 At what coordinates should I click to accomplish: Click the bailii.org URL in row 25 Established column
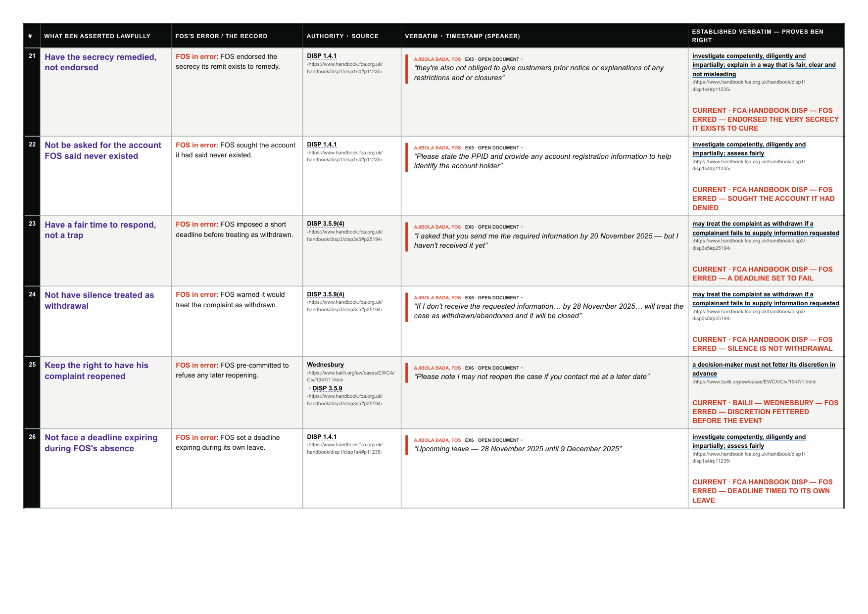click(x=754, y=382)
